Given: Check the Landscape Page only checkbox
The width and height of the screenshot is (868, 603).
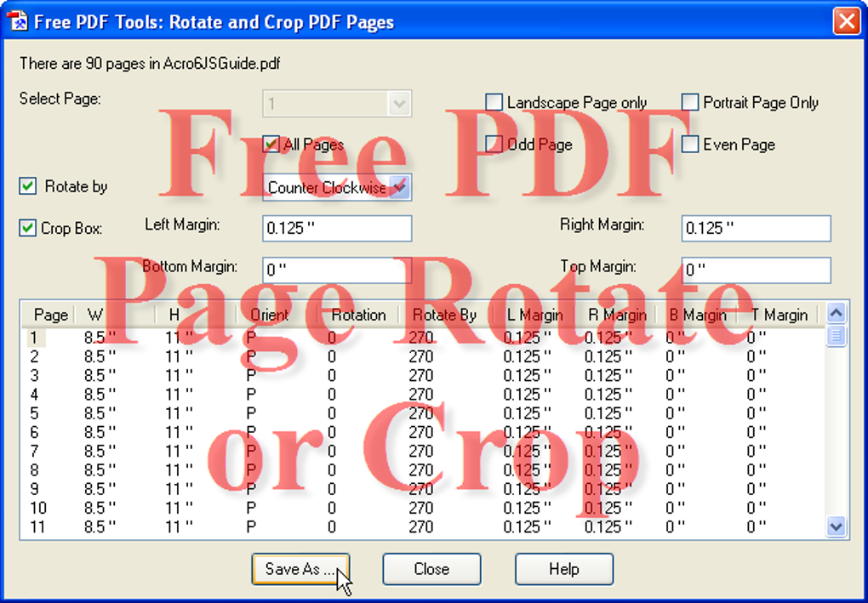Looking at the screenshot, I should 494,102.
